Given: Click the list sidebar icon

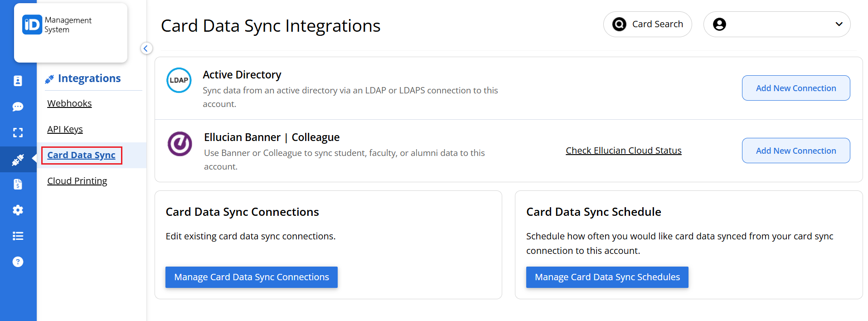Looking at the screenshot, I should pos(18,236).
